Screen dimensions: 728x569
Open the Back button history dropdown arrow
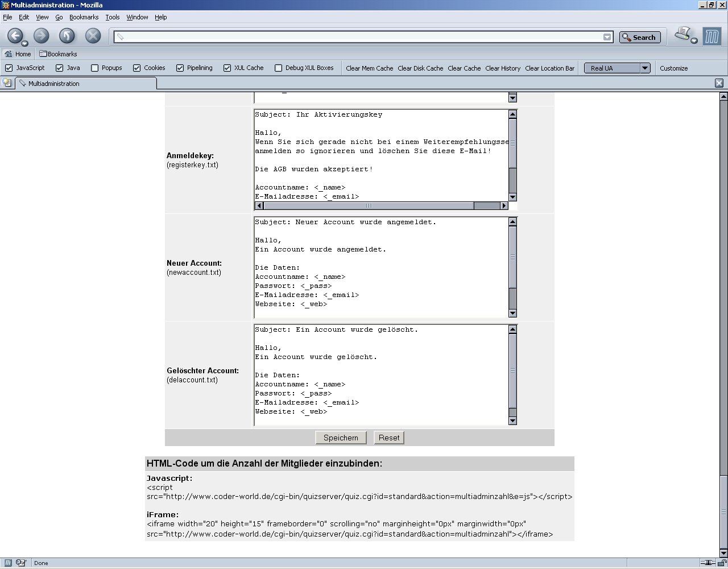coord(24,43)
